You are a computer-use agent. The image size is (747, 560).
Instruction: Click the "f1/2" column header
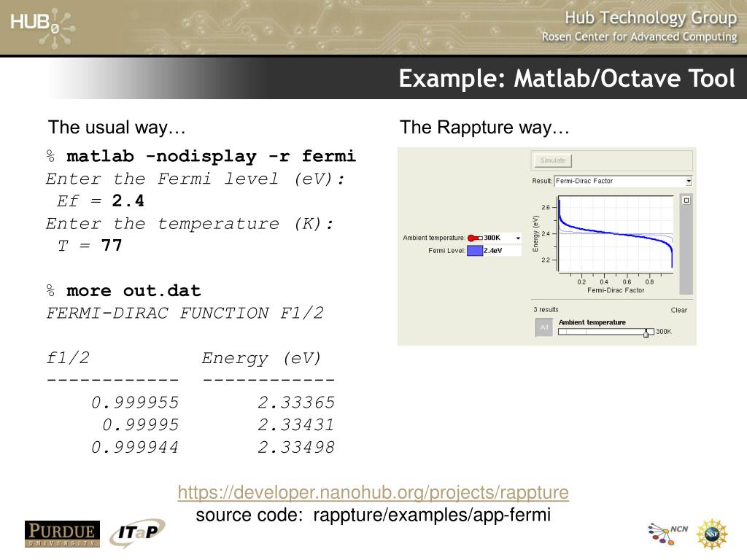(68, 357)
